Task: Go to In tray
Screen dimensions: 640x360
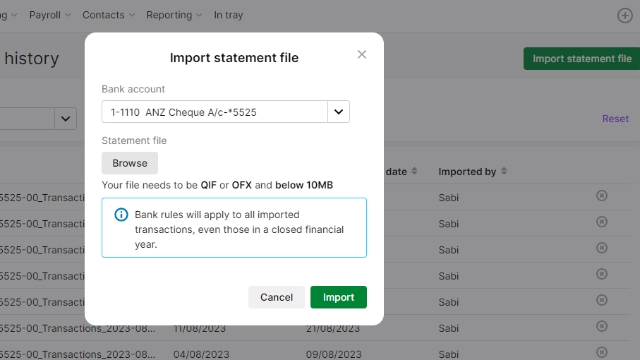Action: [x=228, y=15]
